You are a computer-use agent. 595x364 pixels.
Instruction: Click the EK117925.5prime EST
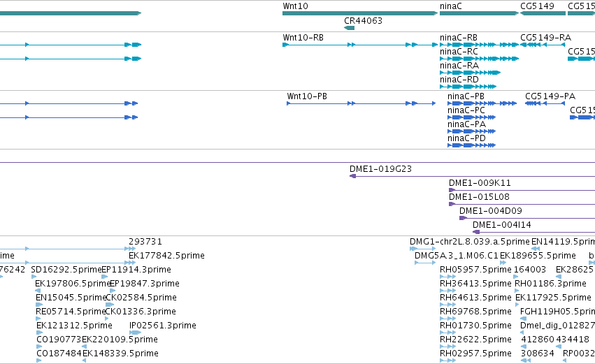click(x=553, y=298)
